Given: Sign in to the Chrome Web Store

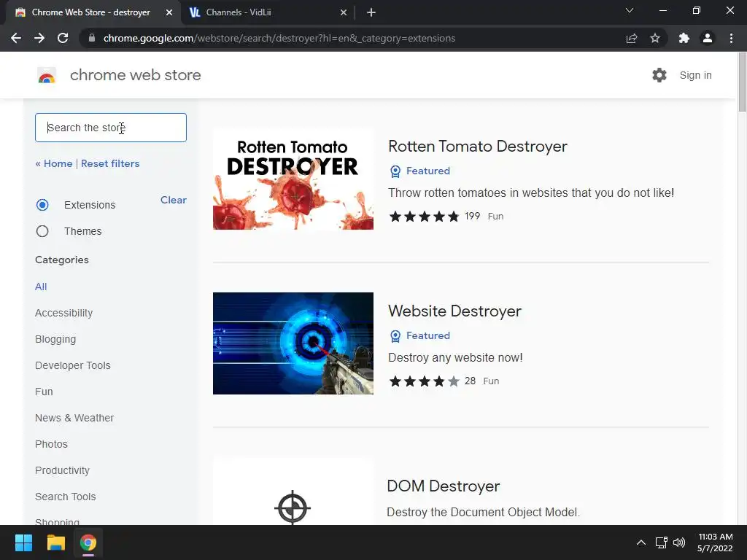Looking at the screenshot, I should 695,75.
